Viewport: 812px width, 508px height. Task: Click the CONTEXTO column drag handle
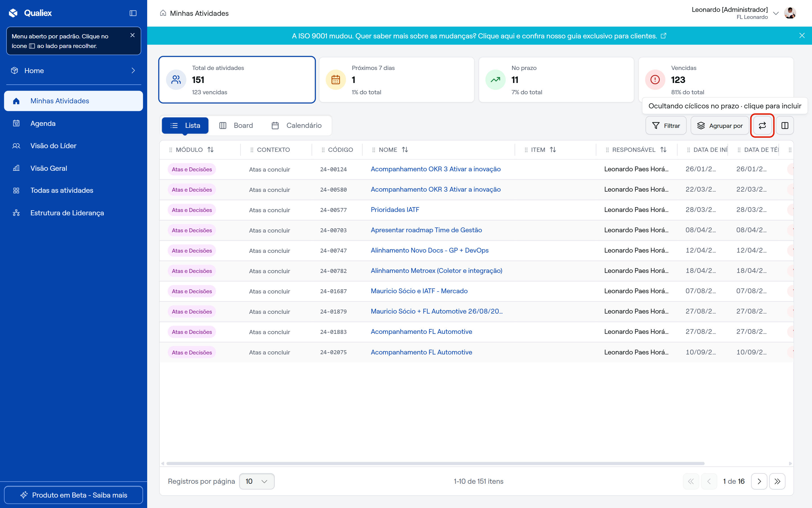[x=252, y=150]
